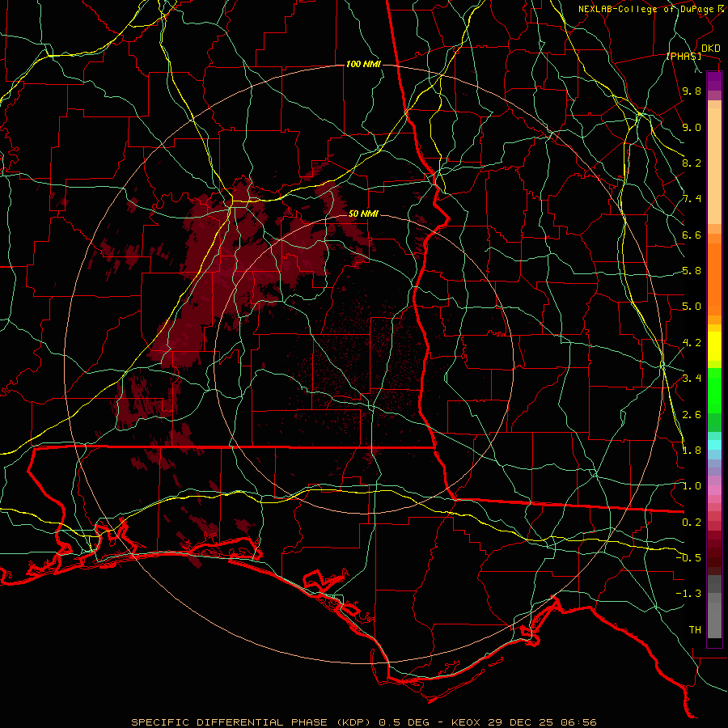Click the 9.8 value on the color scale
Screen dimensions: 728x728
pos(692,91)
